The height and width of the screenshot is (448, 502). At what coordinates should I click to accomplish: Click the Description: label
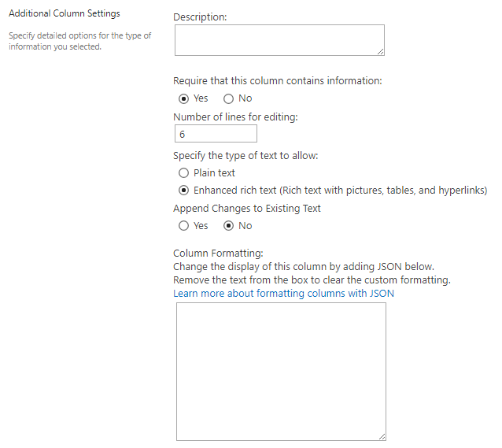tap(200, 17)
